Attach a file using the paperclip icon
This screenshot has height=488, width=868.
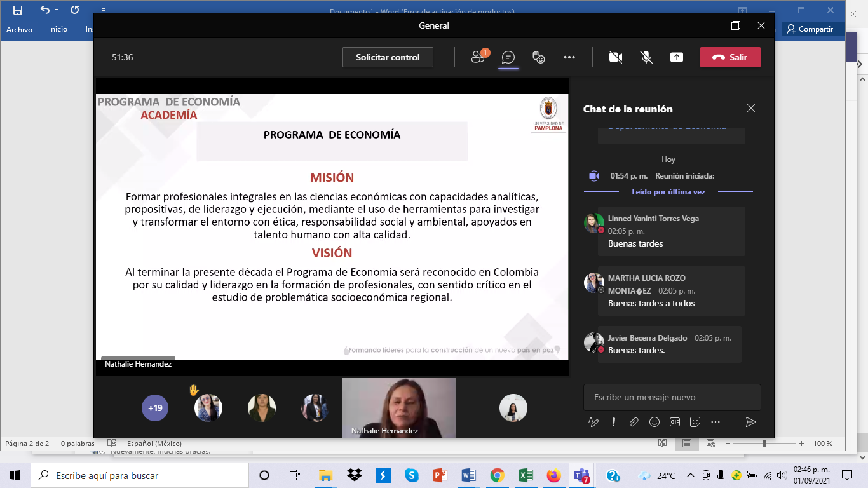pos(634,422)
